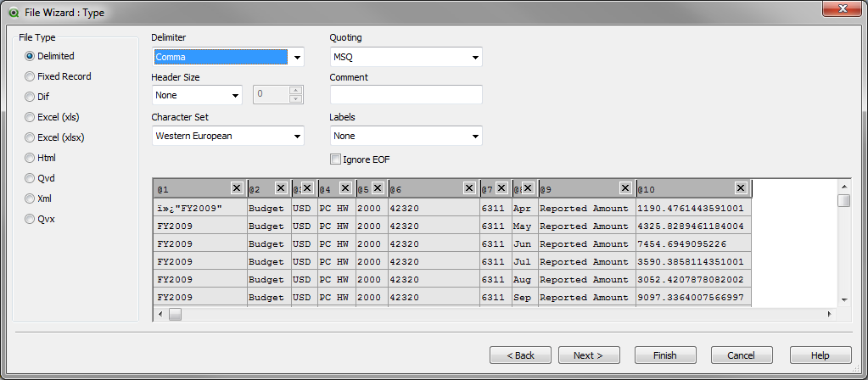Decrease header size with down arrow
The height and width of the screenshot is (380, 868).
pos(296,99)
